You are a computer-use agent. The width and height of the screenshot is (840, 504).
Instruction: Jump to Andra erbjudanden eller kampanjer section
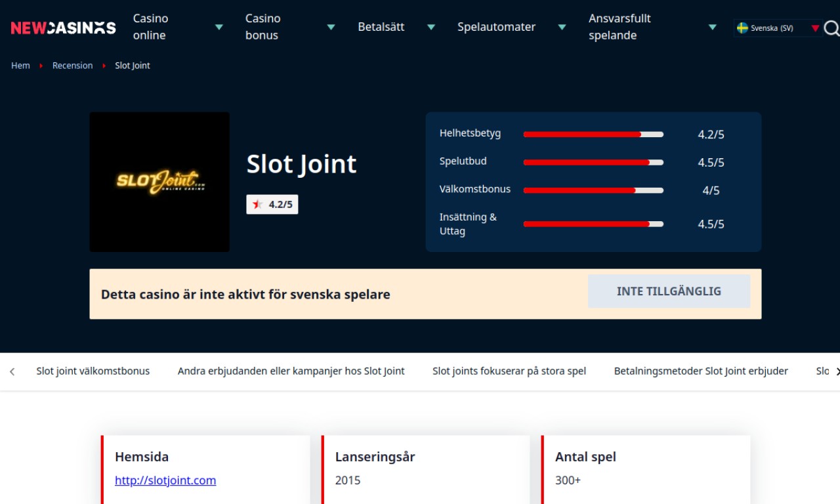tap(291, 371)
